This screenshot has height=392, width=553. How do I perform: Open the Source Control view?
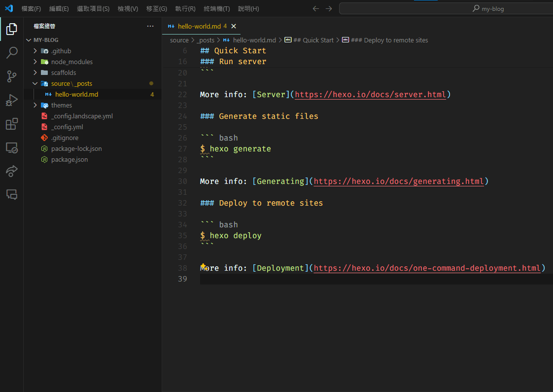[x=12, y=76]
